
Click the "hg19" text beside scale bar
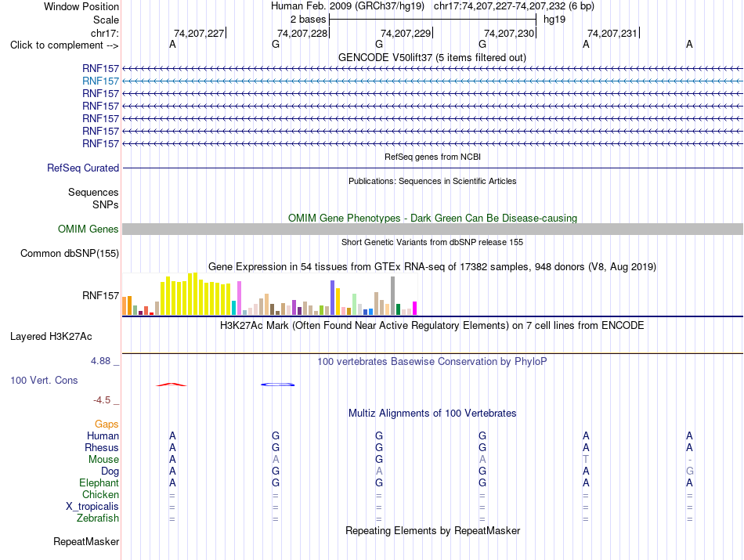554,20
